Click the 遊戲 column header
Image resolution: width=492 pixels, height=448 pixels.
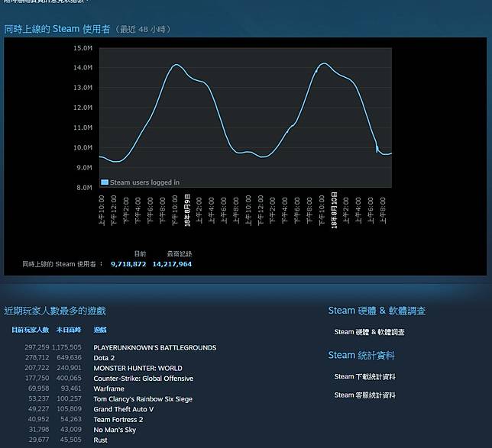(x=100, y=330)
